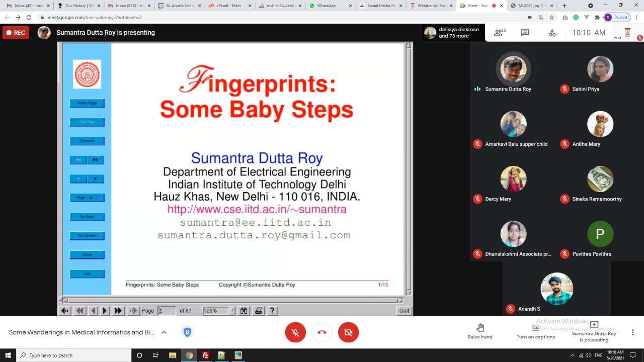The width and height of the screenshot is (644, 362).
Task: Switch to the ML2021.jpg tab
Action: pyautogui.click(x=531, y=6)
